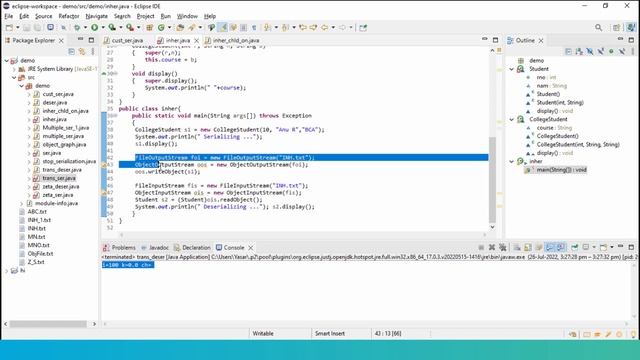Click the New Java Package icon
Viewport: 640px width, 360px height.
[x=149, y=27]
